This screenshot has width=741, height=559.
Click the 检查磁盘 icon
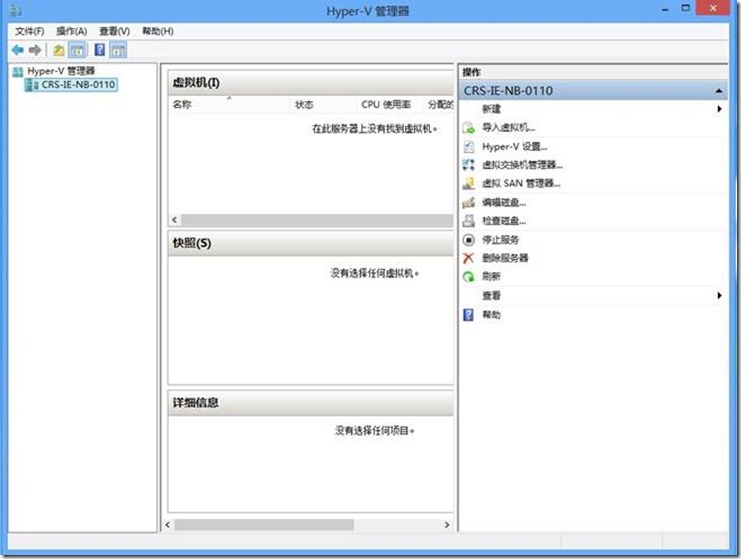[468, 221]
